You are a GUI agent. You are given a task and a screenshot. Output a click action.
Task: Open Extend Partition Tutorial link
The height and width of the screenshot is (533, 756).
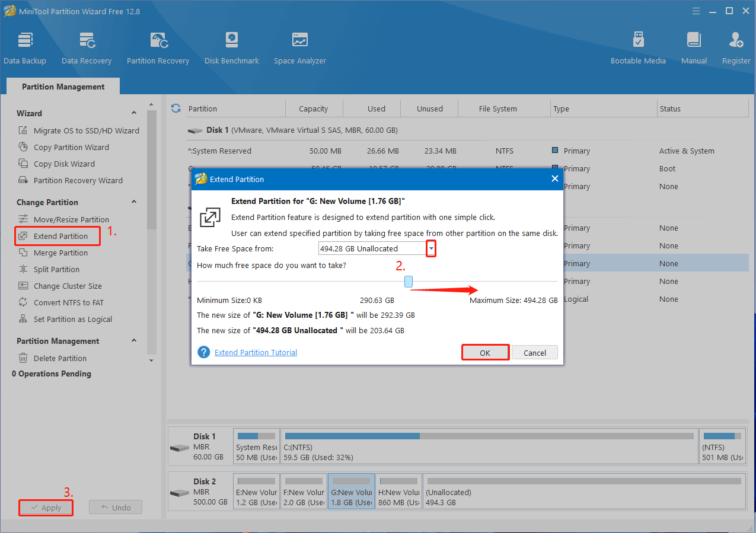(x=256, y=352)
